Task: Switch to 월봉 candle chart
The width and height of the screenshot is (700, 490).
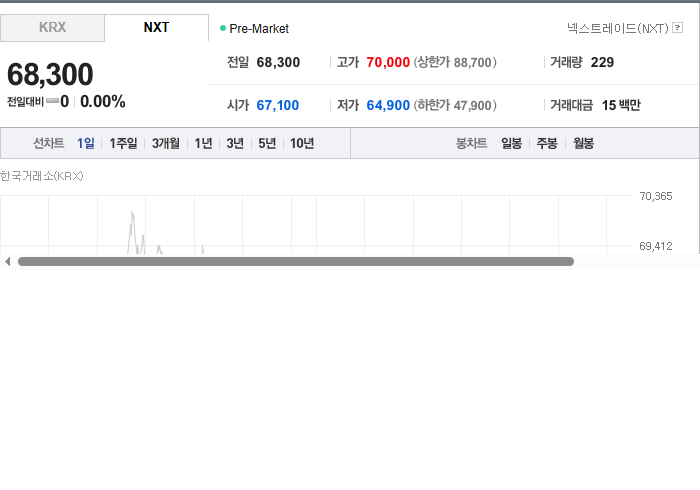Action: (583, 143)
